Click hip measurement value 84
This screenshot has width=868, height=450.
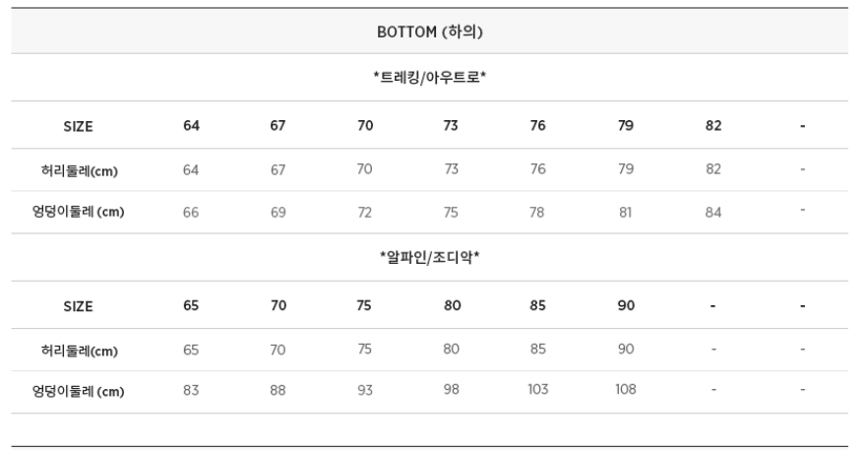click(713, 212)
